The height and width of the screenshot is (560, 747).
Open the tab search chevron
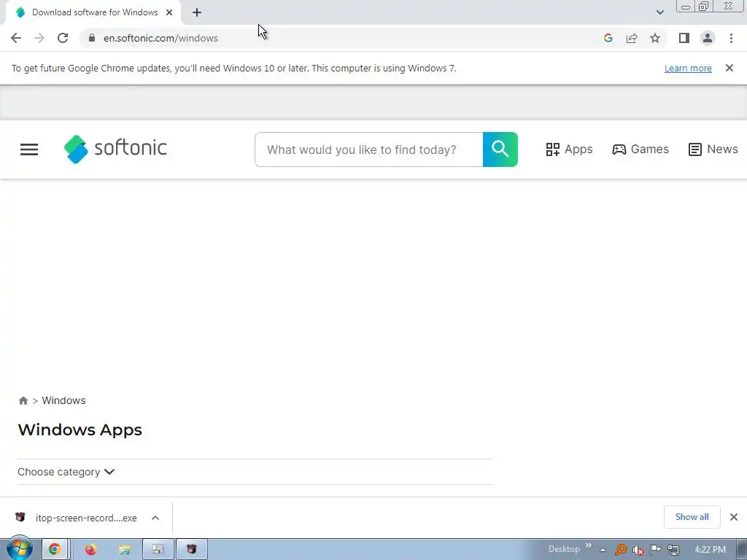(659, 12)
